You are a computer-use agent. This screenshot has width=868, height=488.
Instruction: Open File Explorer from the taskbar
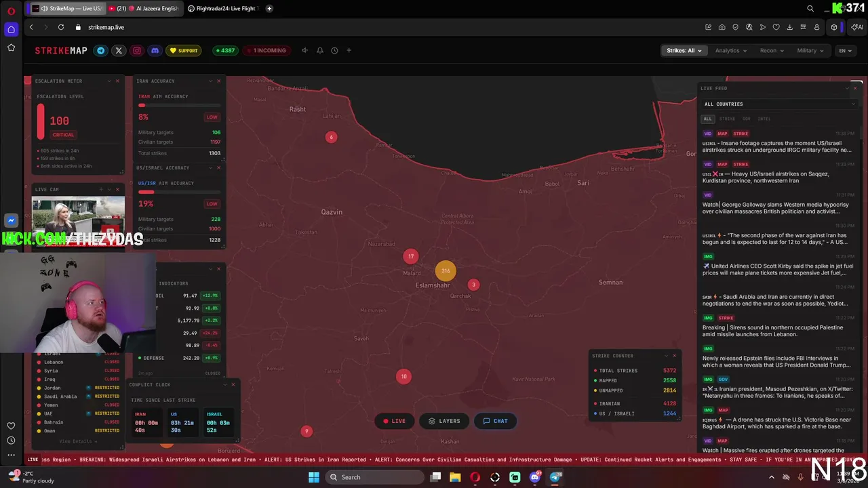[455, 477]
